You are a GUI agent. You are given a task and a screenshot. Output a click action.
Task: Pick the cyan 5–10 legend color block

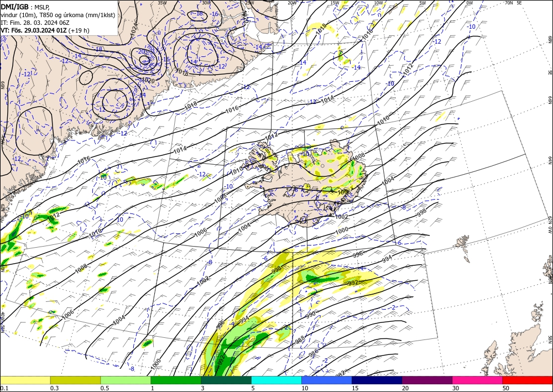pos(276,380)
